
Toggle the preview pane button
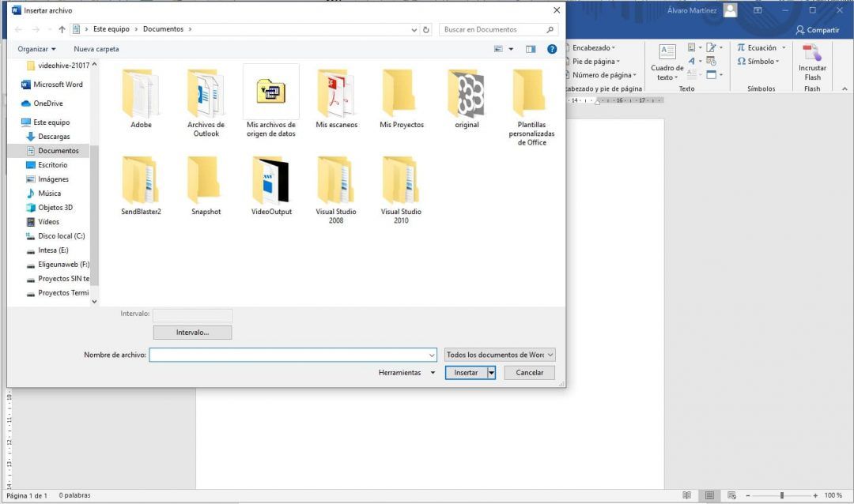(x=531, y=49)
